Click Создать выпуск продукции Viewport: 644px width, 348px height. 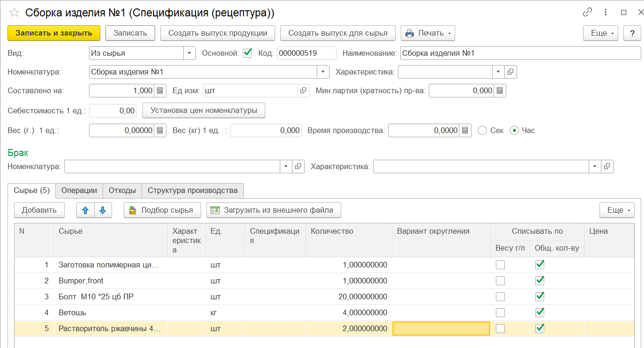coord(217,33)
